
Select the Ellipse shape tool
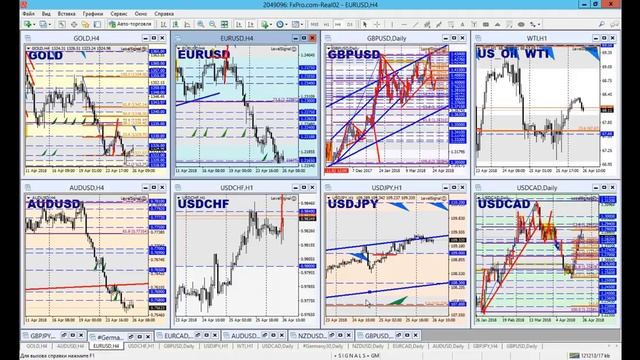pos(521,24)
